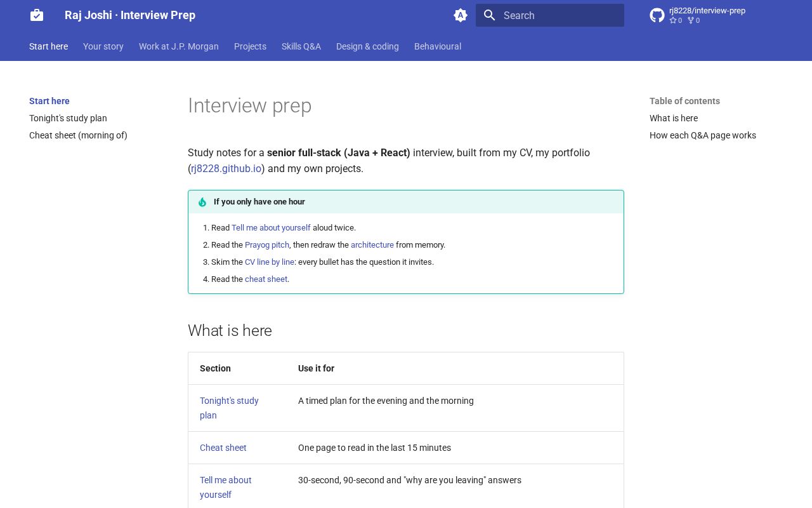Click the Table of contents label
812x508 pixels.
coord(684,101)
